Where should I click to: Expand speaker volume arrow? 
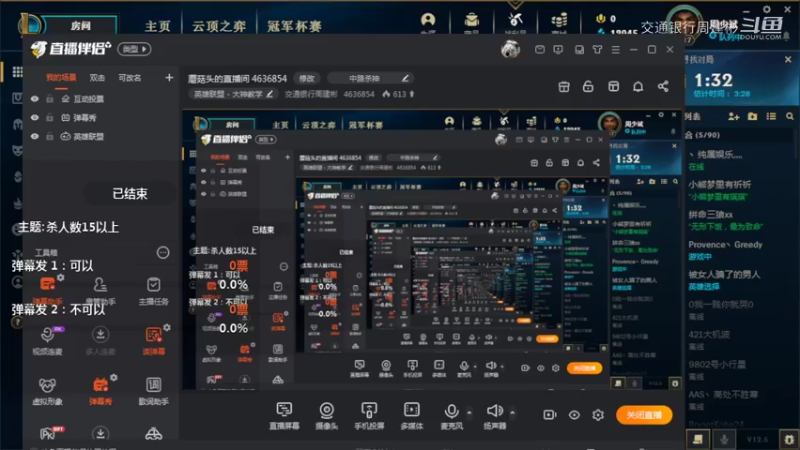[x=512, y=412]
